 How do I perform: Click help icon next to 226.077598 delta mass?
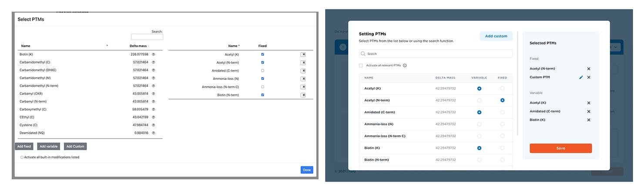[x=154, y=54]
